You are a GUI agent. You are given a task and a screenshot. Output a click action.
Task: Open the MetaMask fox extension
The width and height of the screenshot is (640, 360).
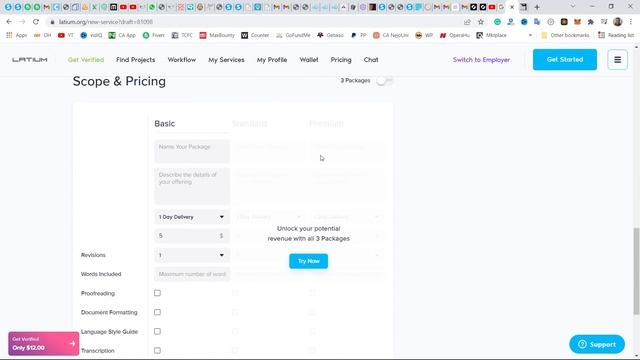[x=577, y=22]
